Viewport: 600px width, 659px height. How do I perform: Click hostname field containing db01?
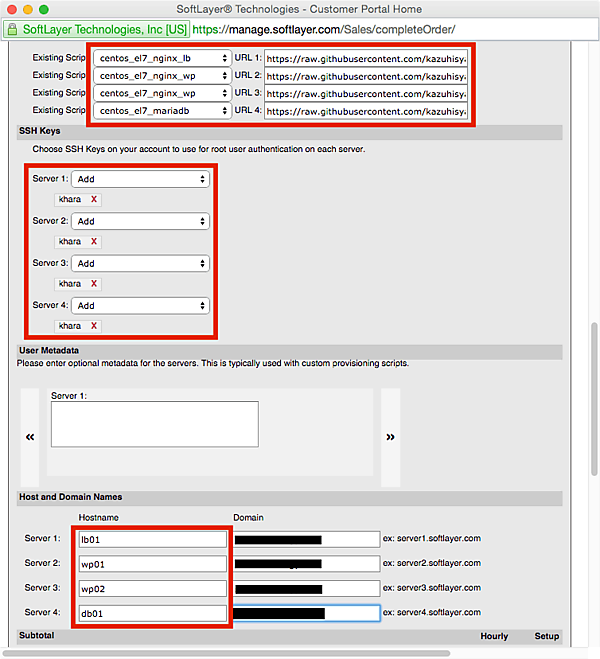point(153,614)
